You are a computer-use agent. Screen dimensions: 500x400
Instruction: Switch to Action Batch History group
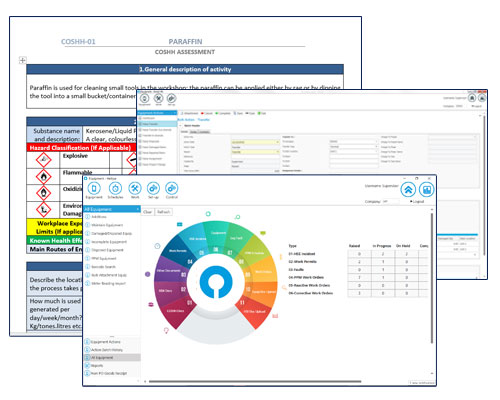107,350
